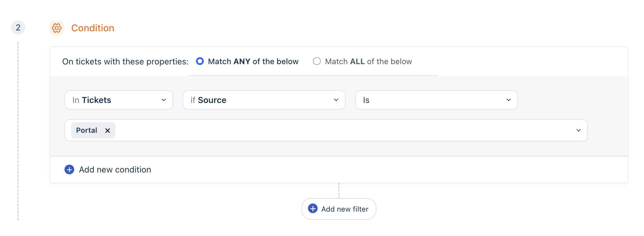Click the chevron at the value field's right end

point(579,130)
